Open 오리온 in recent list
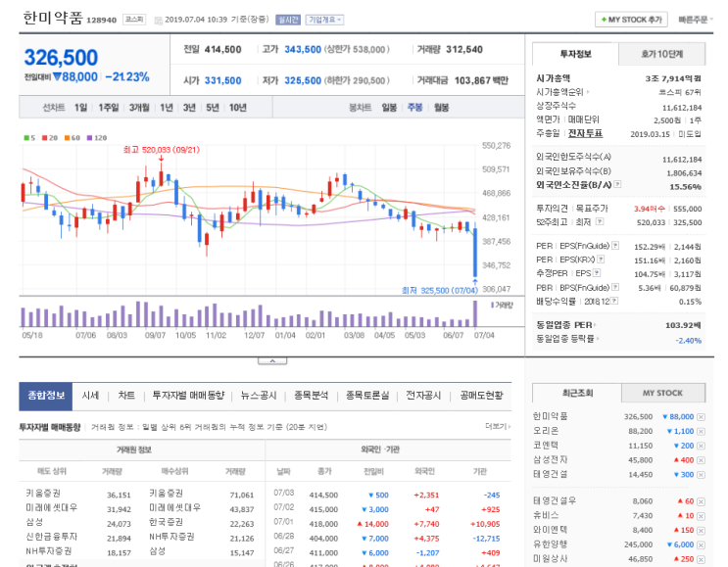The height and width of the screenshot is (567, 728). pos(546,431)
